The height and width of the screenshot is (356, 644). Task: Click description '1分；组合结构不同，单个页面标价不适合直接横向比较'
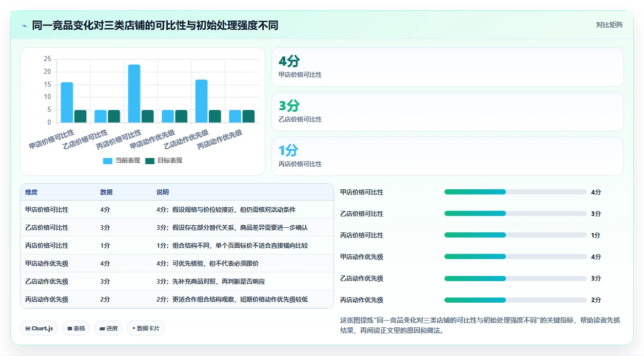[232, 245]
